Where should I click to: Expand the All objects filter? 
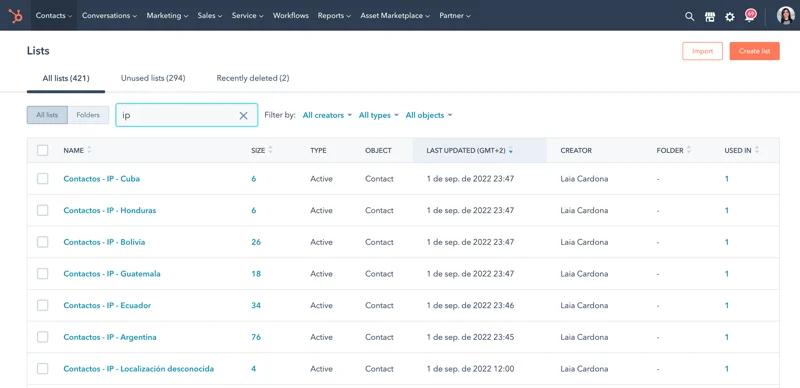tap(429, 115)
